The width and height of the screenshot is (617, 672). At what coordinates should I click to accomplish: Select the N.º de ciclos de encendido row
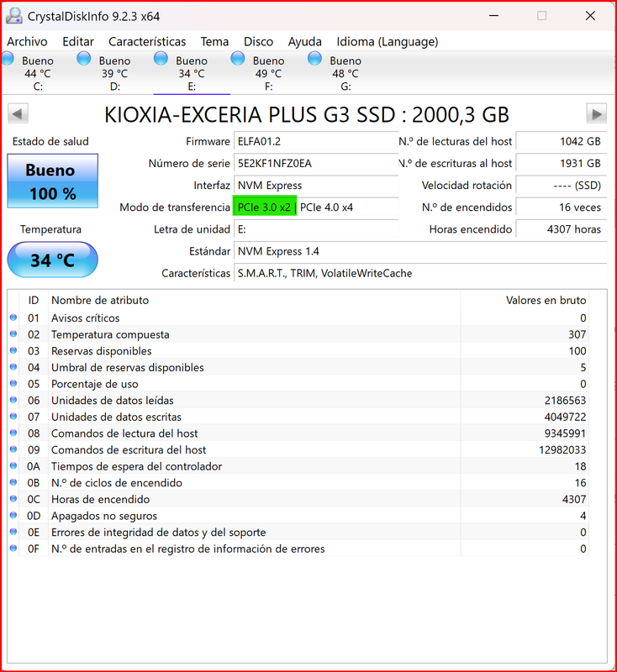tap(298, 482)
